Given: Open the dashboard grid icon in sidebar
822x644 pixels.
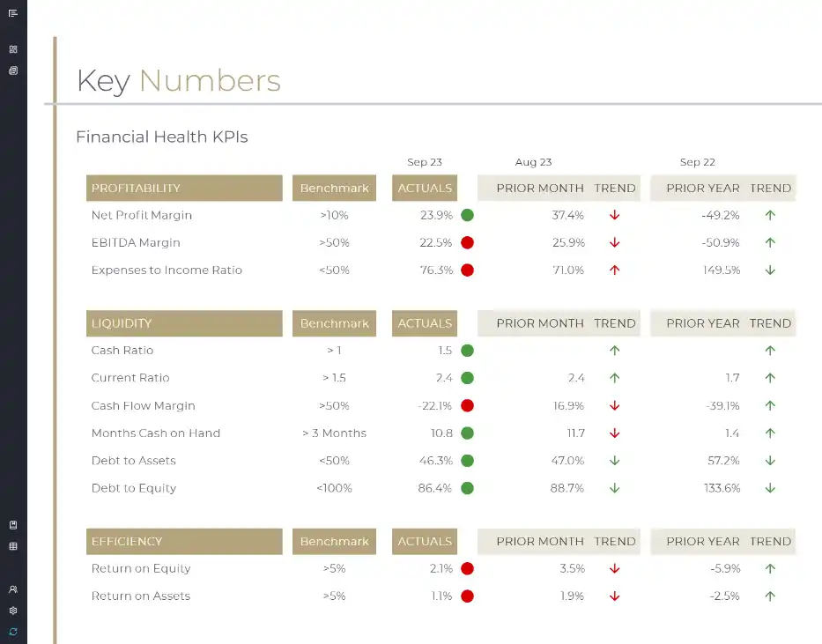Looking at the screenshot, I should pyautogui.click(x=13, y=49).
